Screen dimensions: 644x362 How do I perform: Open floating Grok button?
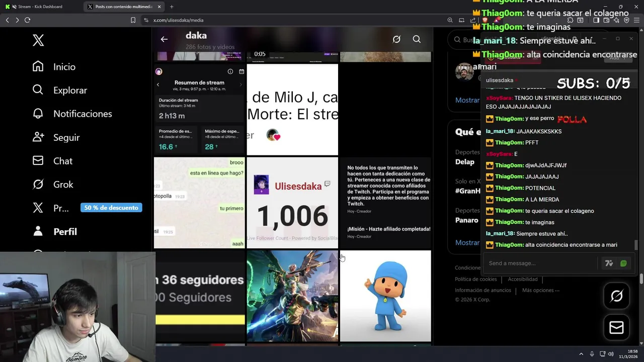coord(616,296)
